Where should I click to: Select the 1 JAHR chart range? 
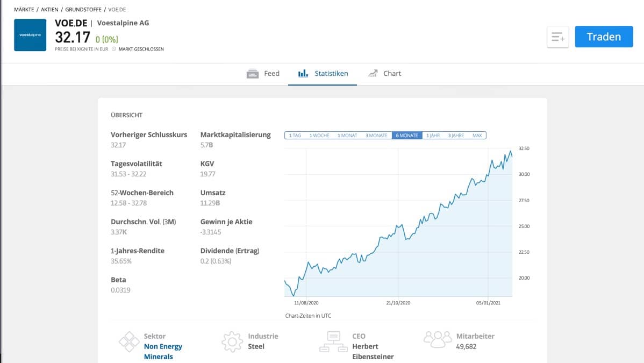pos(433,136)
